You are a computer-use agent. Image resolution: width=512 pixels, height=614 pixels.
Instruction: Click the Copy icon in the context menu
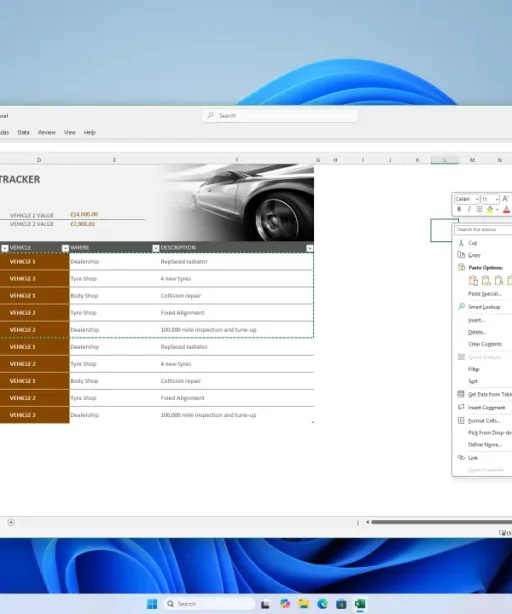point(461,255)
